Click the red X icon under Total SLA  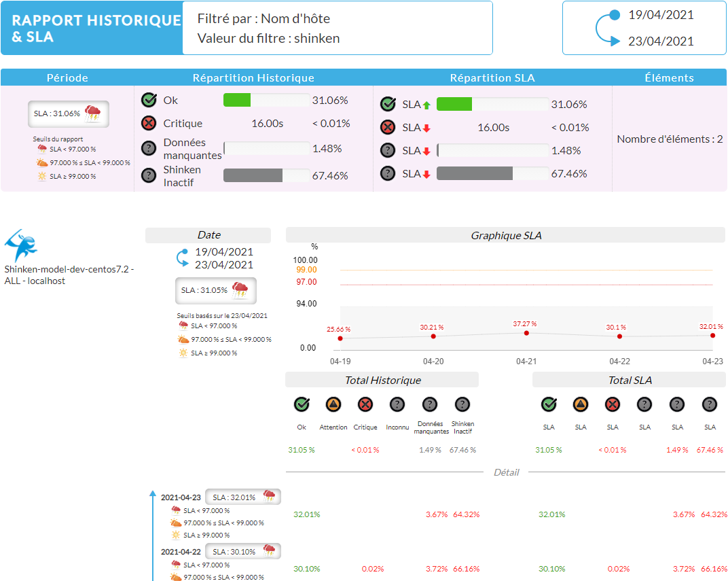(x=613, y=405)
